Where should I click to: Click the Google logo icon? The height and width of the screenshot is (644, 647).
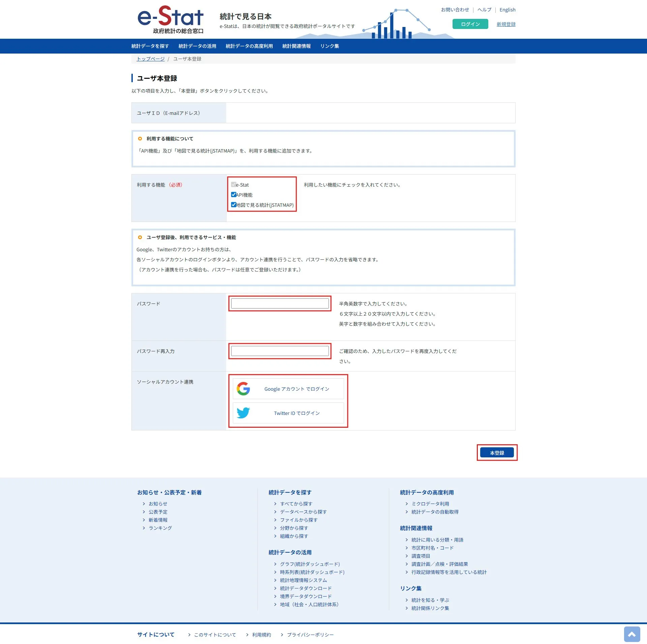point(243,389)
